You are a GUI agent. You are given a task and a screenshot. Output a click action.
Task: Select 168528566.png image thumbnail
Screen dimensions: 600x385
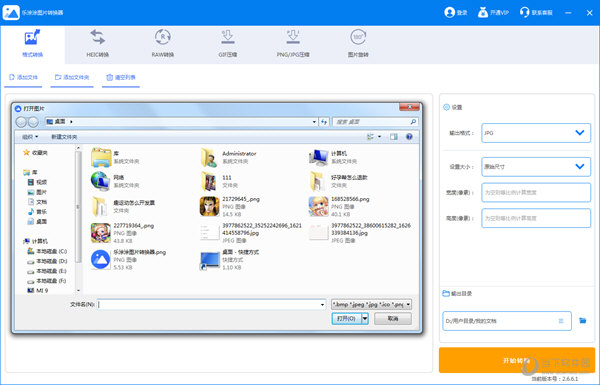[318, 207]
